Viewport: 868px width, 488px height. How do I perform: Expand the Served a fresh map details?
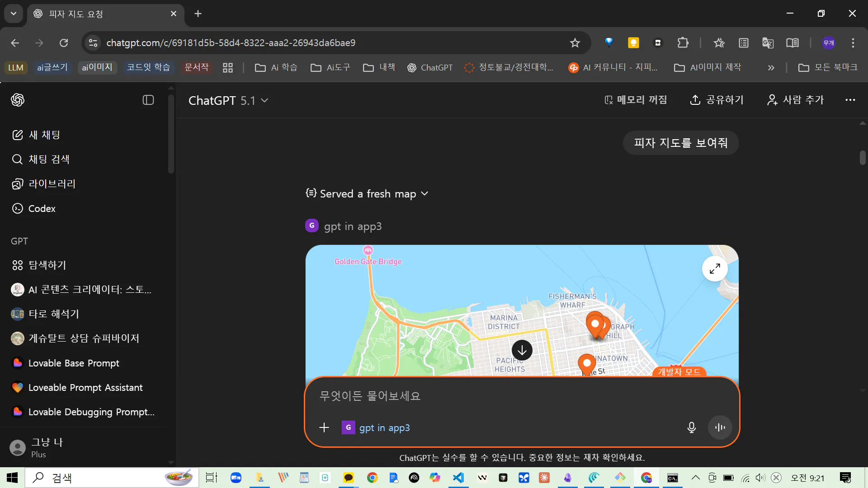pyautogui.click(x=367, y=194)
